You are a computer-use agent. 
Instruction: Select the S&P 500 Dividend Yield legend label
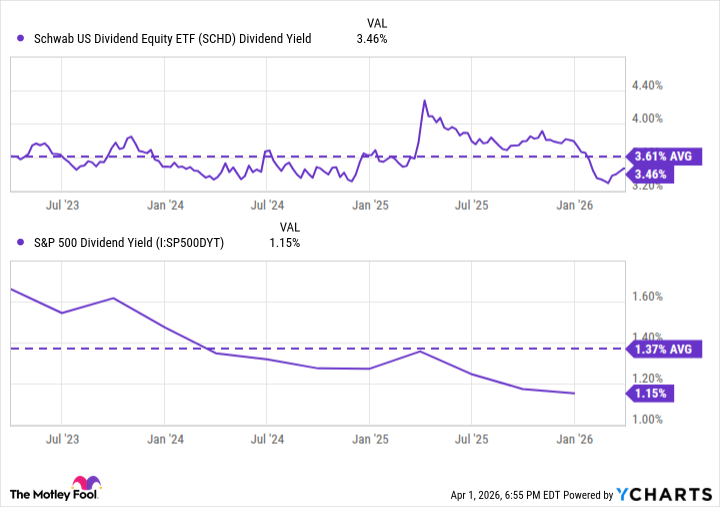[130, 242]
